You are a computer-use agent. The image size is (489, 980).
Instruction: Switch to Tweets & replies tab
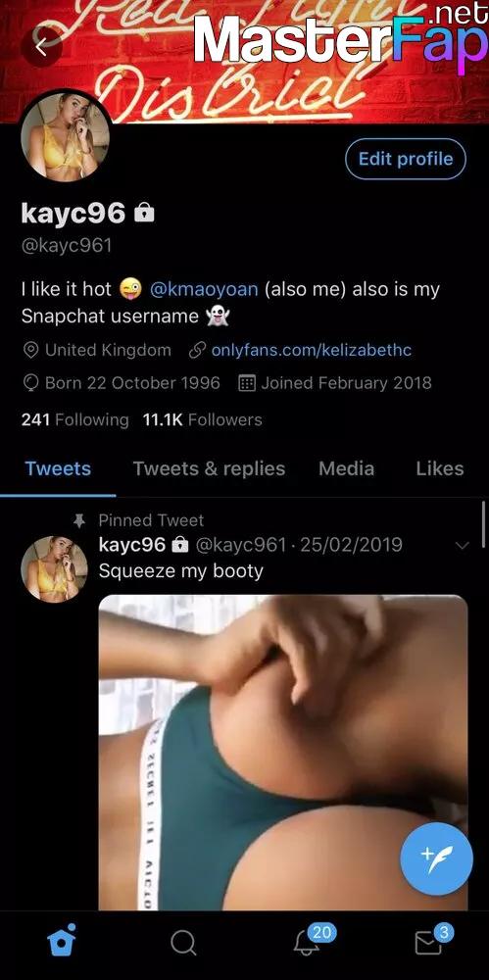coord(209,468)
